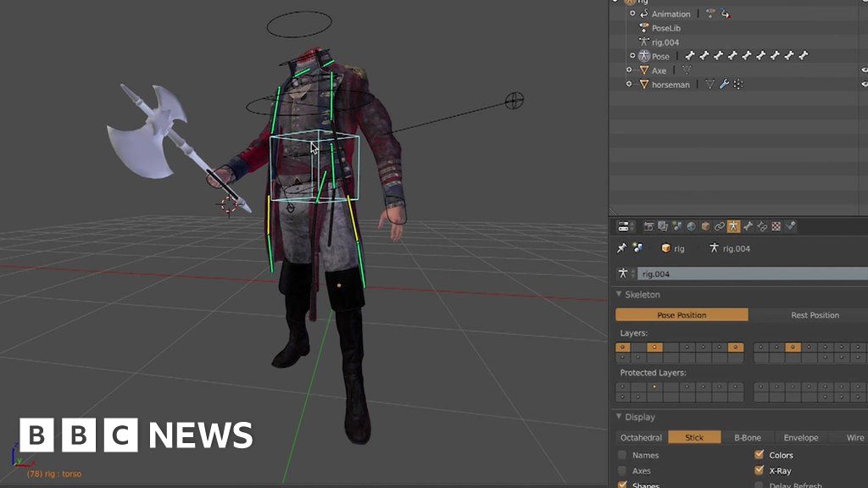Open the editor type selector in properties header

pyautogui.click(x=626, y=226)
